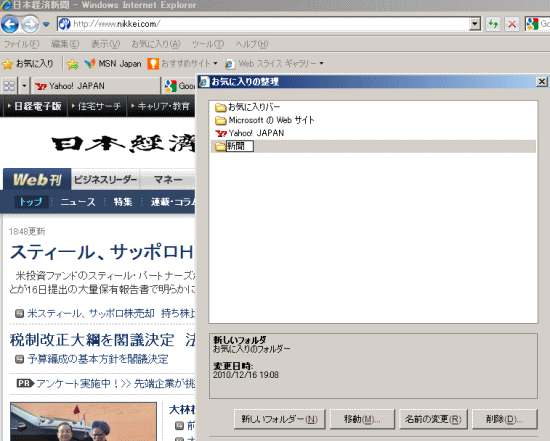Open the tab list dropdown arrow

click(24, 86)
